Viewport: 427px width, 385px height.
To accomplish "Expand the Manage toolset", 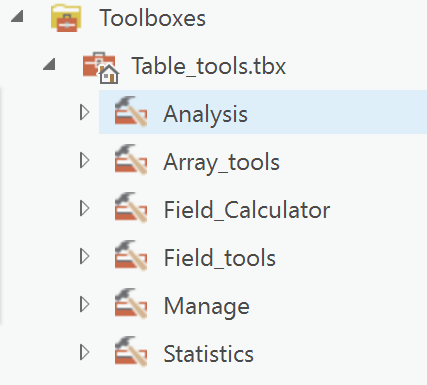I will (85, 304).
